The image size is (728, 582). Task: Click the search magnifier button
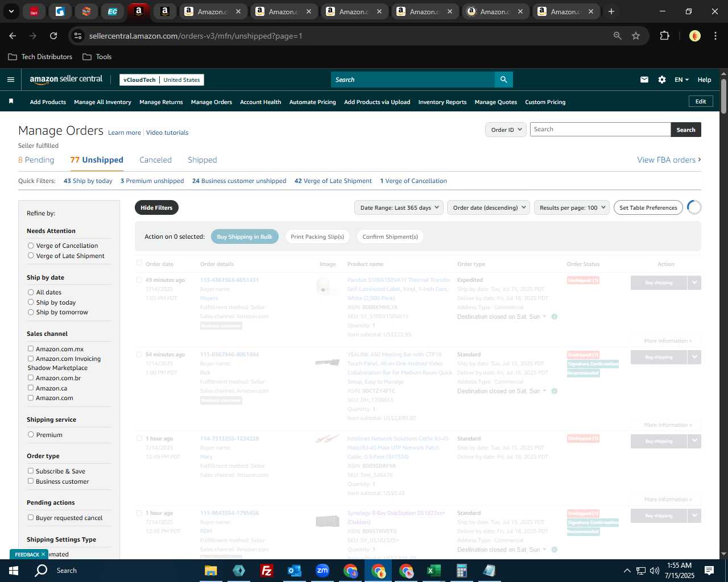click(x=503, y=80)
